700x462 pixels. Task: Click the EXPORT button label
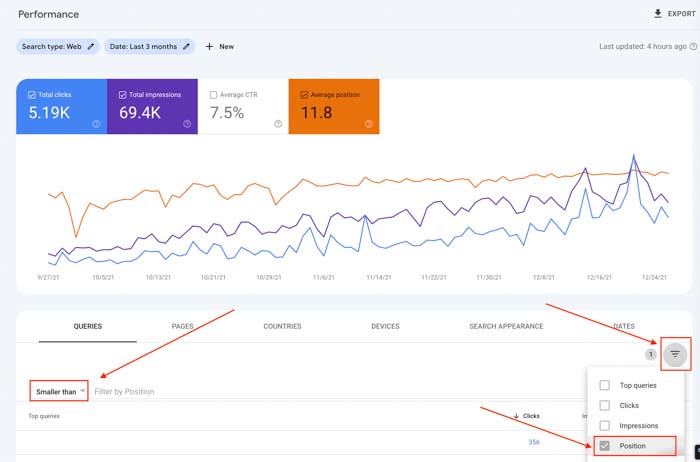(x=681, y=14)
